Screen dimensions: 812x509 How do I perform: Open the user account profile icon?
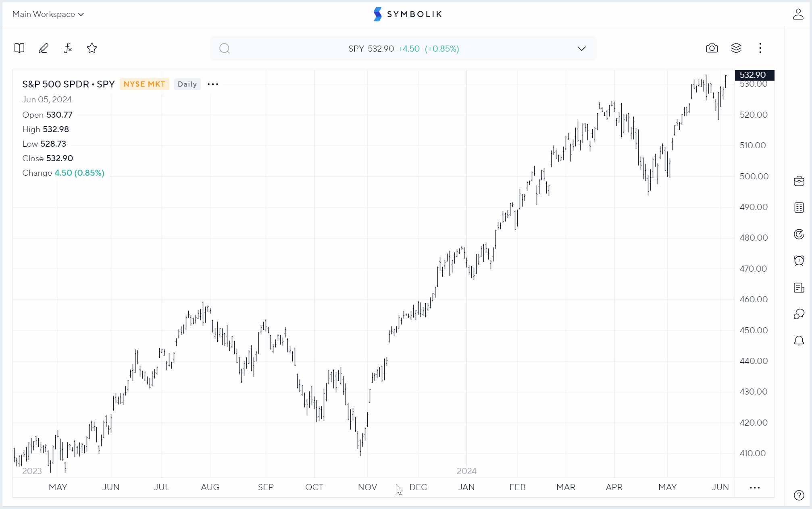tap(798, 14)
